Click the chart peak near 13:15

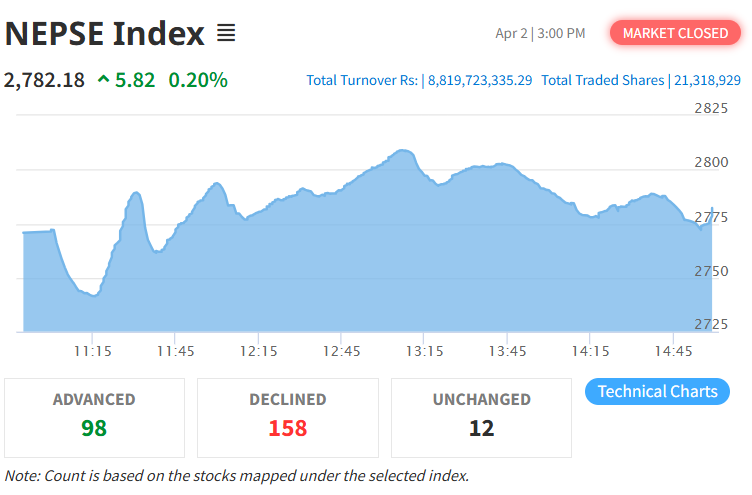pyautogui.click(x=403, y=151)
